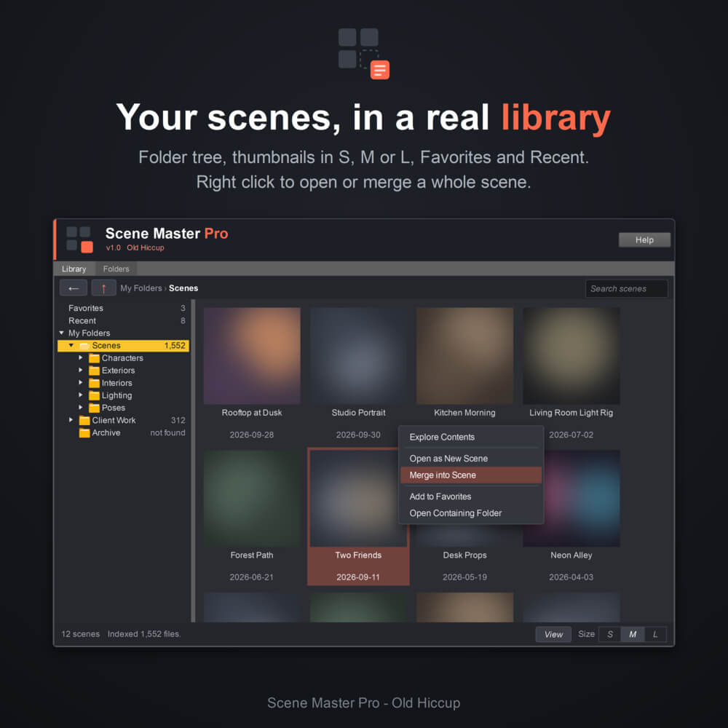
Task: Click the 1,552 count on Scenes row
Action: coord(175,345)
